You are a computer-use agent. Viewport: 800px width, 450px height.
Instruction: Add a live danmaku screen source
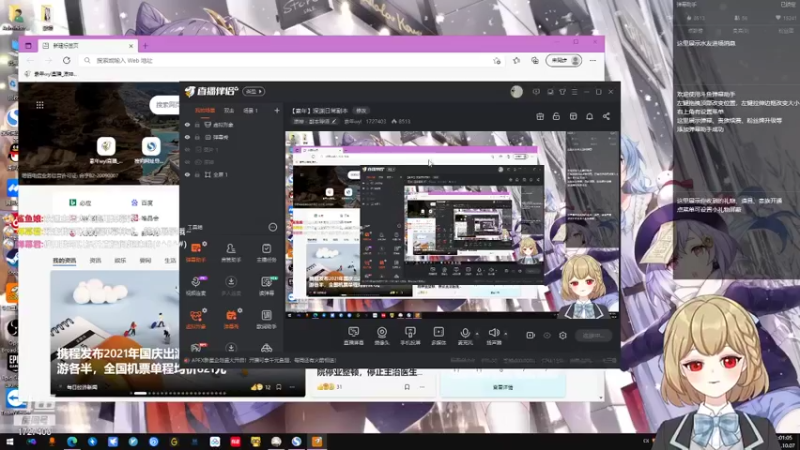[x=354, y=336]
